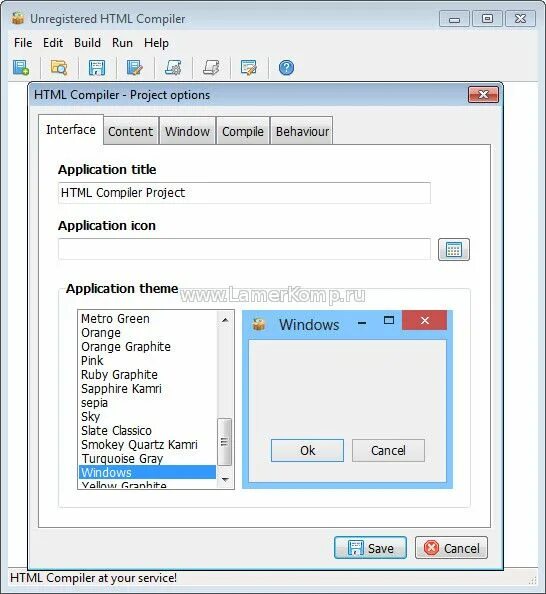Switch to the Compile tab
The width and height of the screenshot is (546, 594).
pos(243,131)
